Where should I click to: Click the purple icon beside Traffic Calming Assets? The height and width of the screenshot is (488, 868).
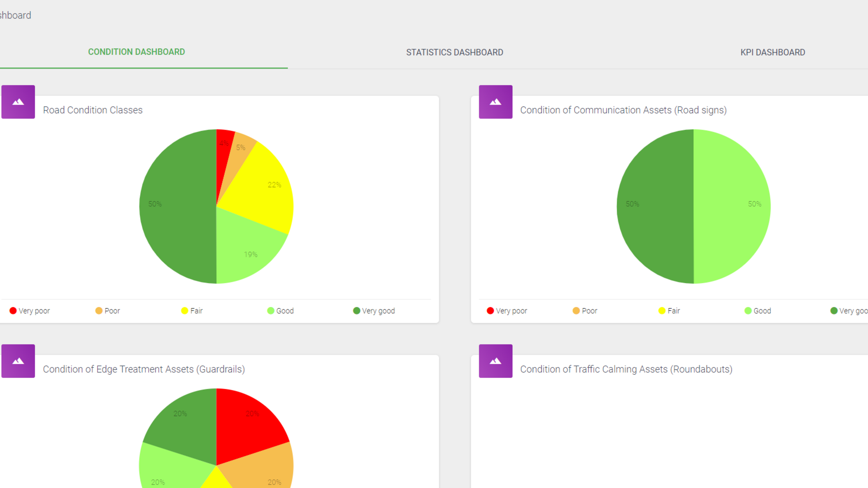(x=496, y=361)
